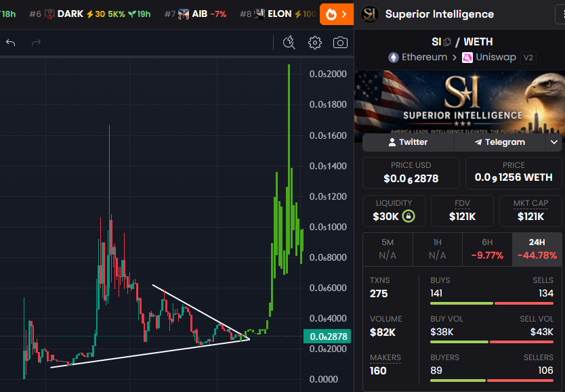Click the current price label 0.0₆2878 on axis

point(327,336)
